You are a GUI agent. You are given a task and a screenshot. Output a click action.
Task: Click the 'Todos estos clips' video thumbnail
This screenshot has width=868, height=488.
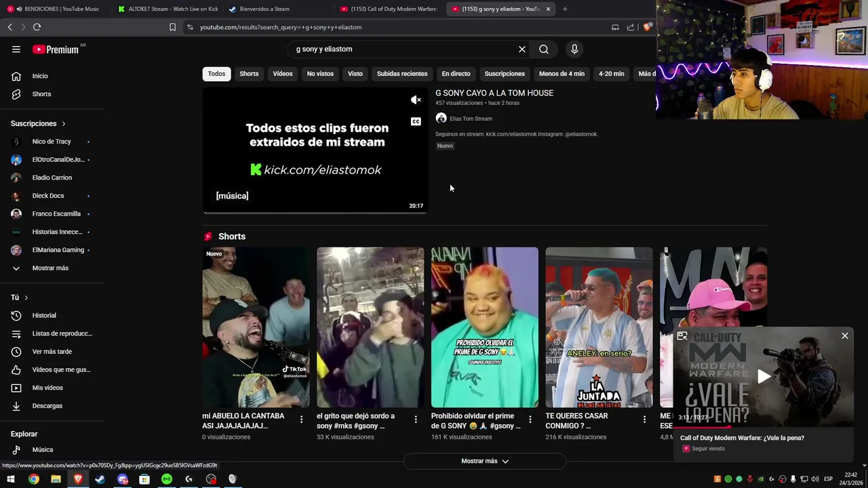pyautogui.click(x=315, y=150)
